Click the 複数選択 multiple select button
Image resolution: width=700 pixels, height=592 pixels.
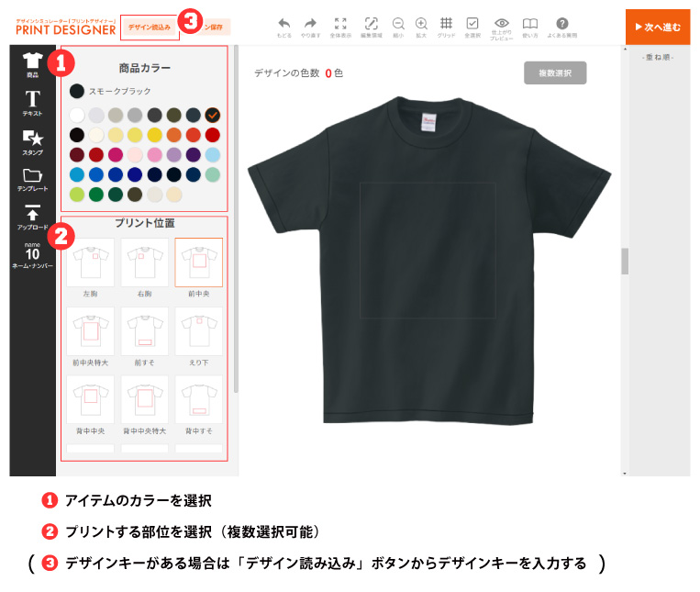[555, 73]
